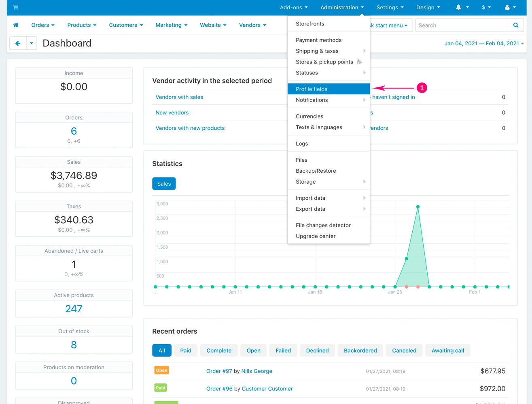Image resolution: width=532 pixels, height=404 pixels.
Task: Click the back arrow button
Action: (18, 43)
